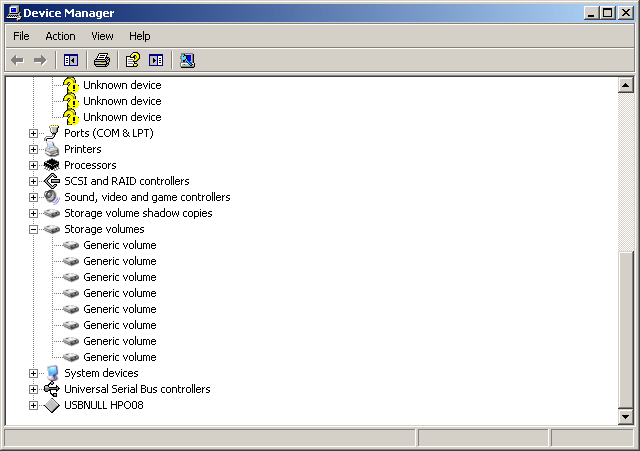Click Scan for hardware changes toolbar icon
Viewport: 640px width, 451px height.
[187, 60]
